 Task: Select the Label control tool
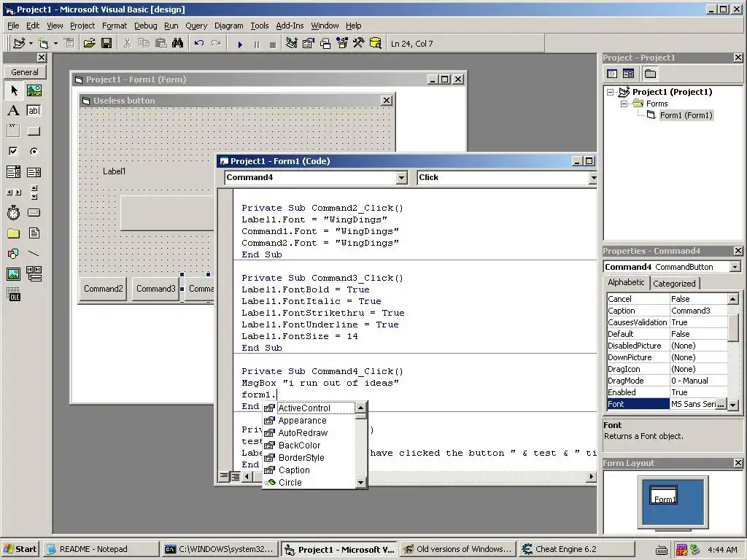pyautogui.click(x=13, y=111)
